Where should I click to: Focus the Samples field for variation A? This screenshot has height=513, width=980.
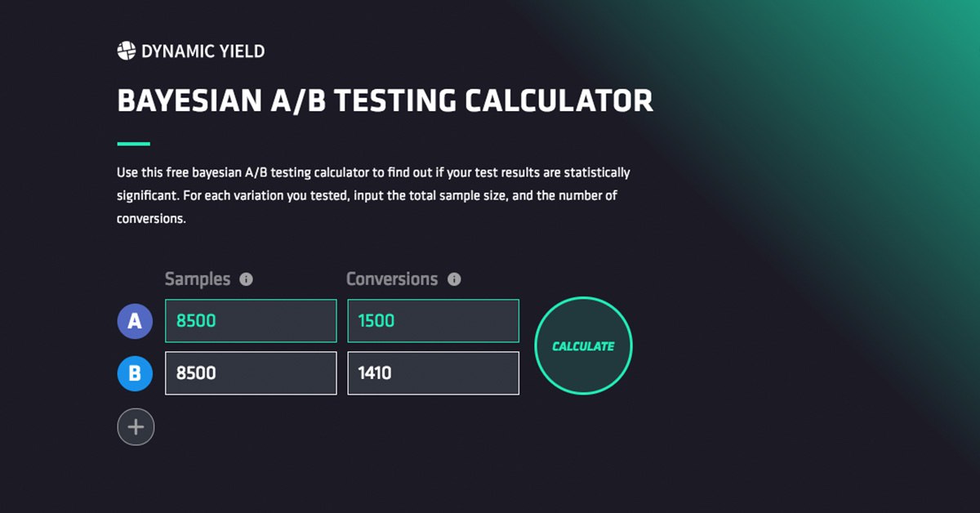click(x=251, y=321)
